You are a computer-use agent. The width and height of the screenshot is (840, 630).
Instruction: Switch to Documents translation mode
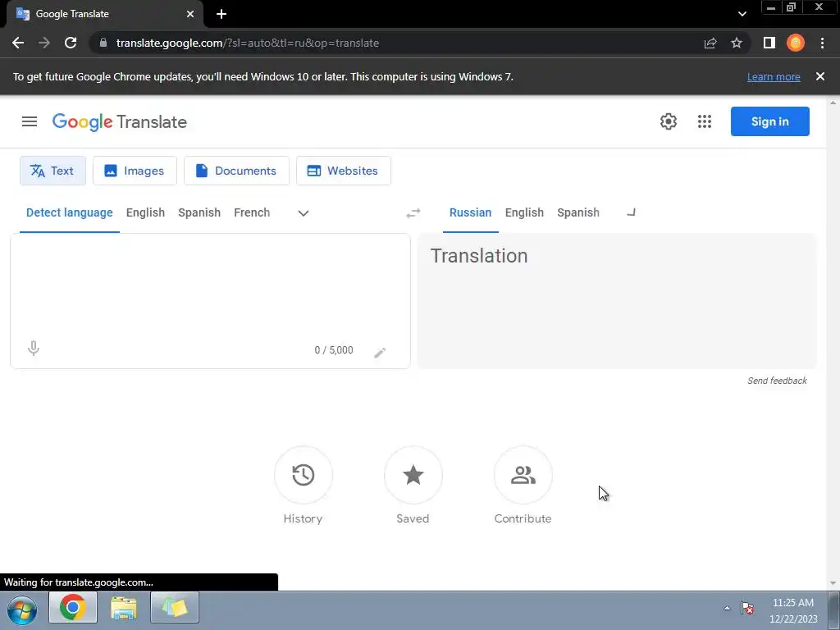(x=236, y=171)
